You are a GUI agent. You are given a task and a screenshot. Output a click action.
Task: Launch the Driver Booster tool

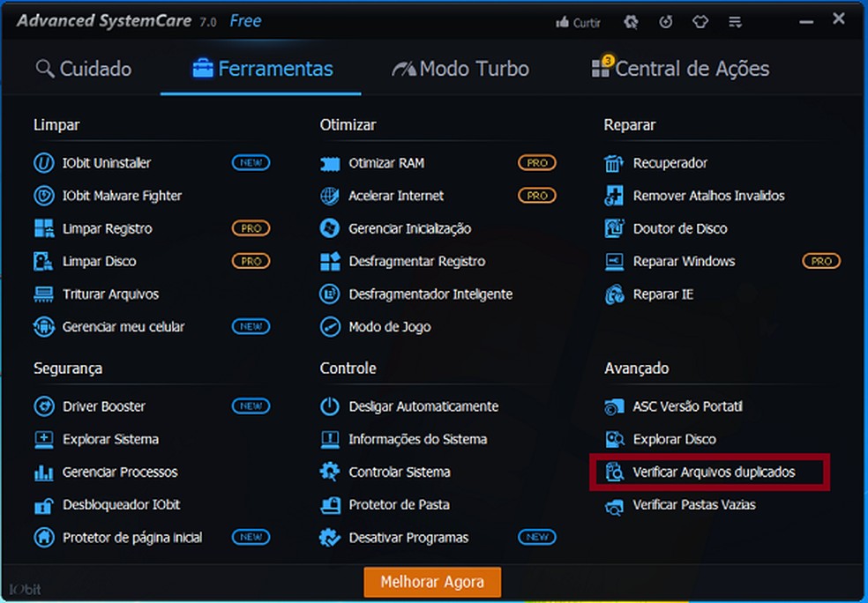(x=103, y=406)
